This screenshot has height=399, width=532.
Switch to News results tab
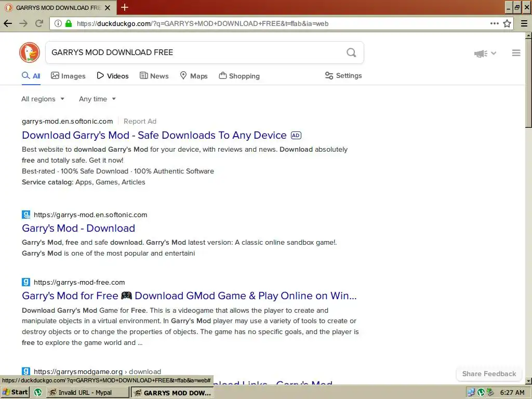point(154,76)
